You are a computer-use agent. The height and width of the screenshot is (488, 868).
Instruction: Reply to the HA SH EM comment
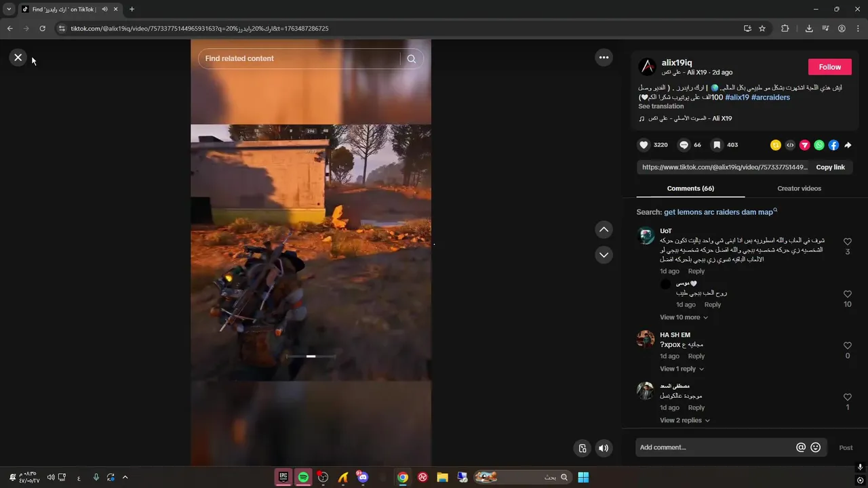(x=696, y=357)
